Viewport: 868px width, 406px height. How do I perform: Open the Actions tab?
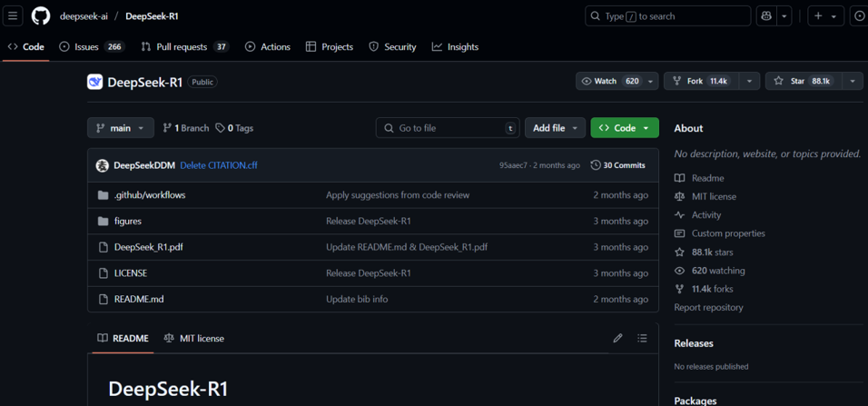tap(268, 47)
